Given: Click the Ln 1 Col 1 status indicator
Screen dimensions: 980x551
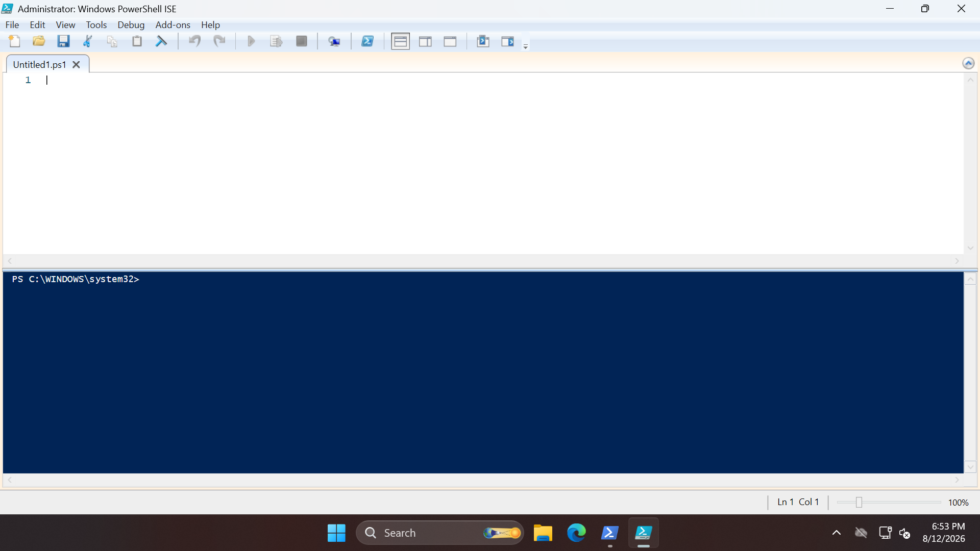Looking at the screenshot, I should click(x=798, y=502).
